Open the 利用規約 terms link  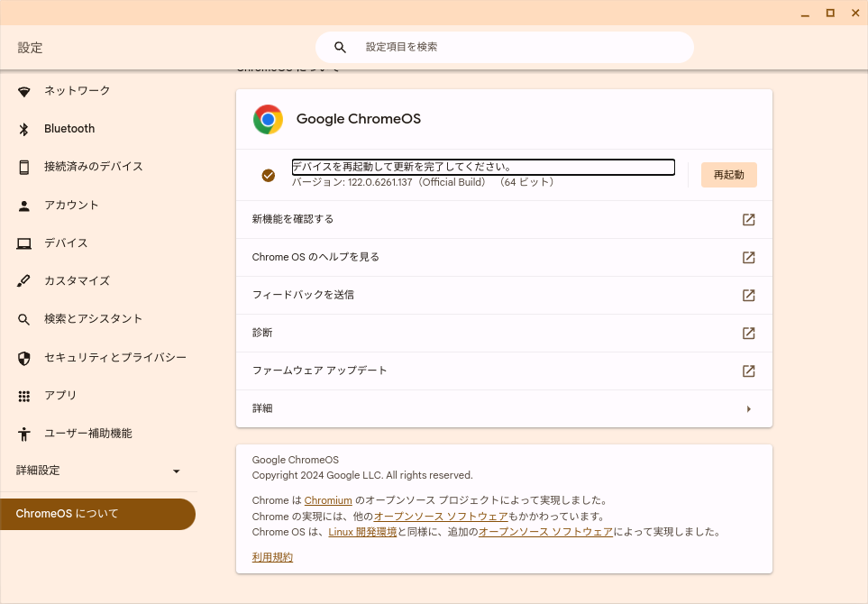272,557
